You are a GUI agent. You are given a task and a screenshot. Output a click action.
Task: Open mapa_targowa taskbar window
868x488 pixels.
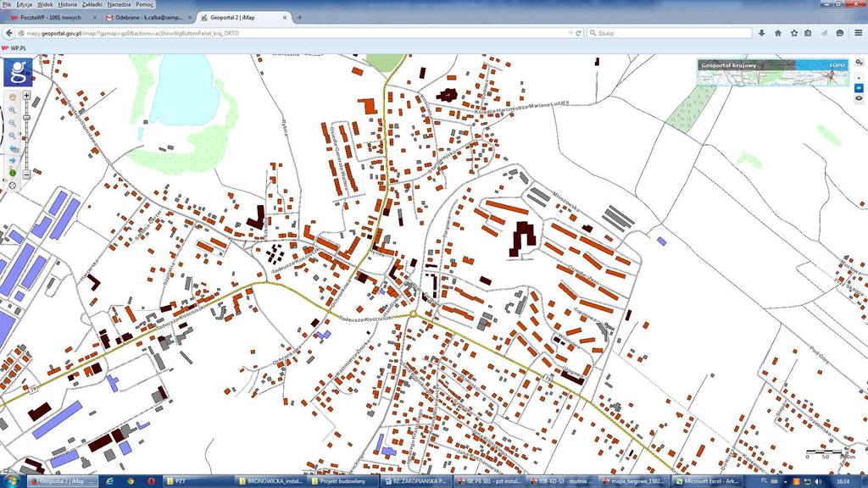(634, 481)
